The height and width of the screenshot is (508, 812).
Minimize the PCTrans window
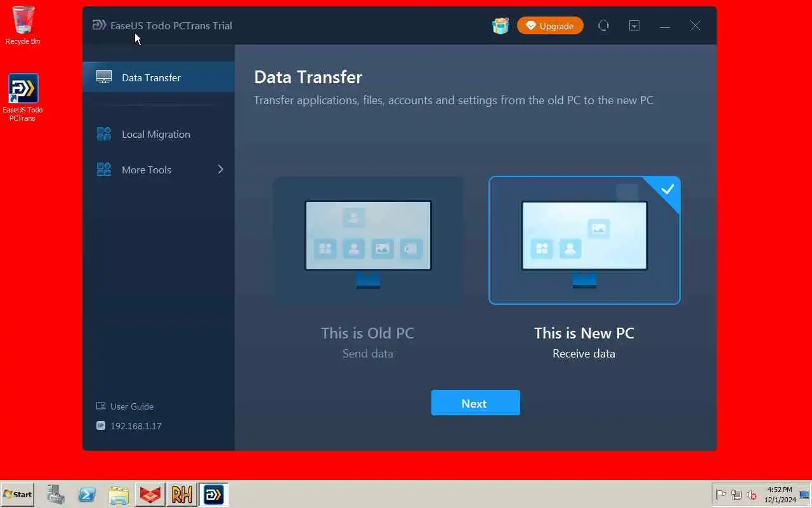(x=665, y=26)
